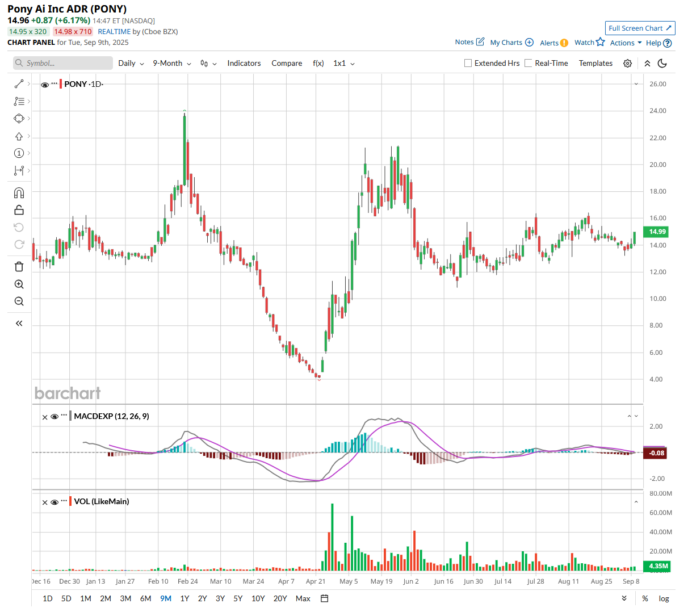Enable the Extended Hrs checkbox

(x=468, y=63)
